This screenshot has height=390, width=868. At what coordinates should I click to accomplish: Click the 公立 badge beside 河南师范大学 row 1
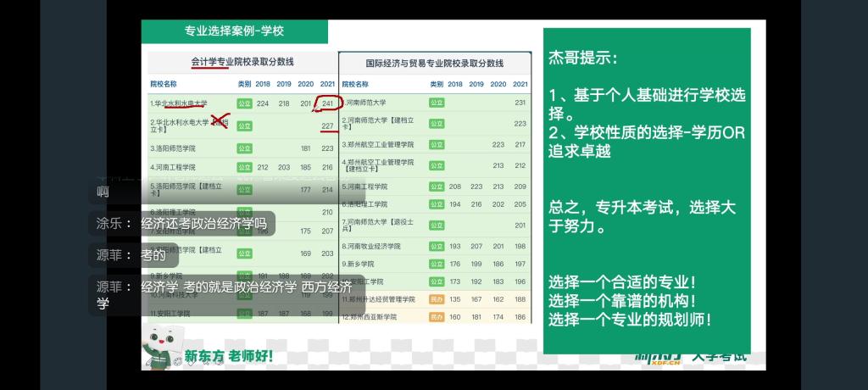[x=437, y=103]
